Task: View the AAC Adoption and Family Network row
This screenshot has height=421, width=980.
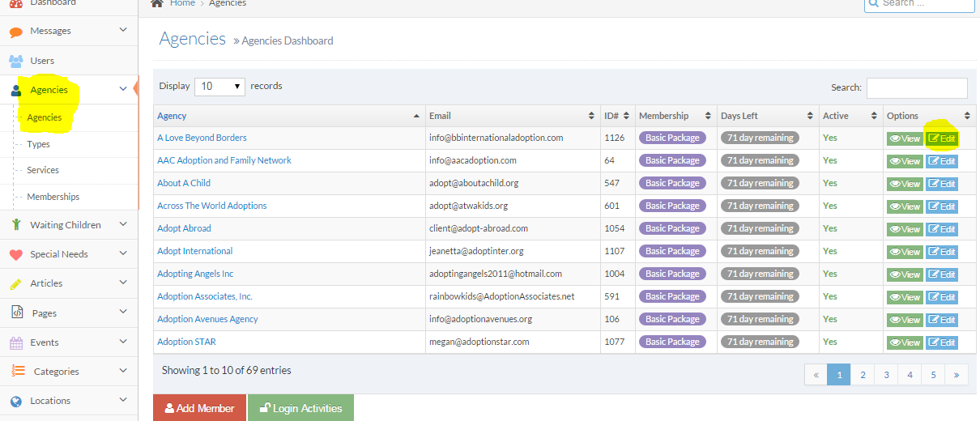Action: point(905,161)
